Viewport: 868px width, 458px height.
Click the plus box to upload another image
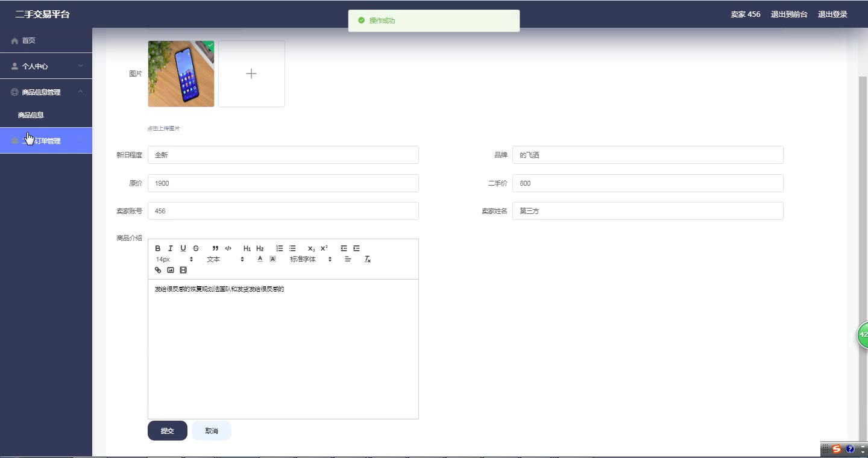point(251,74)
